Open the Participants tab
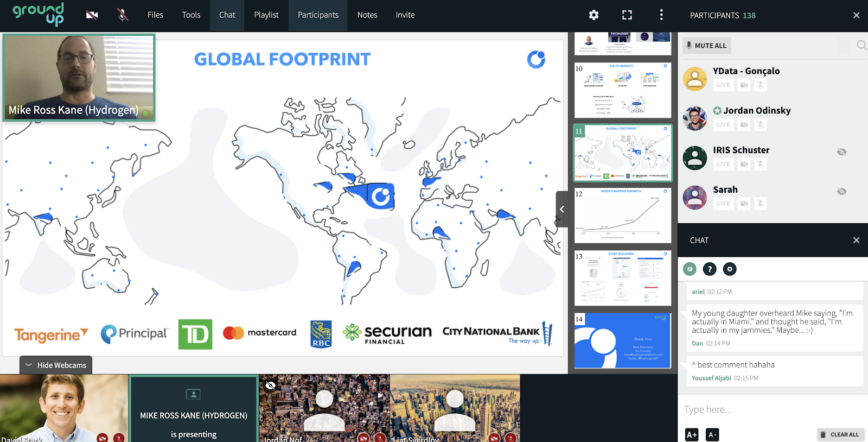The width and height of the screenshot is (868, 442). 318,15
